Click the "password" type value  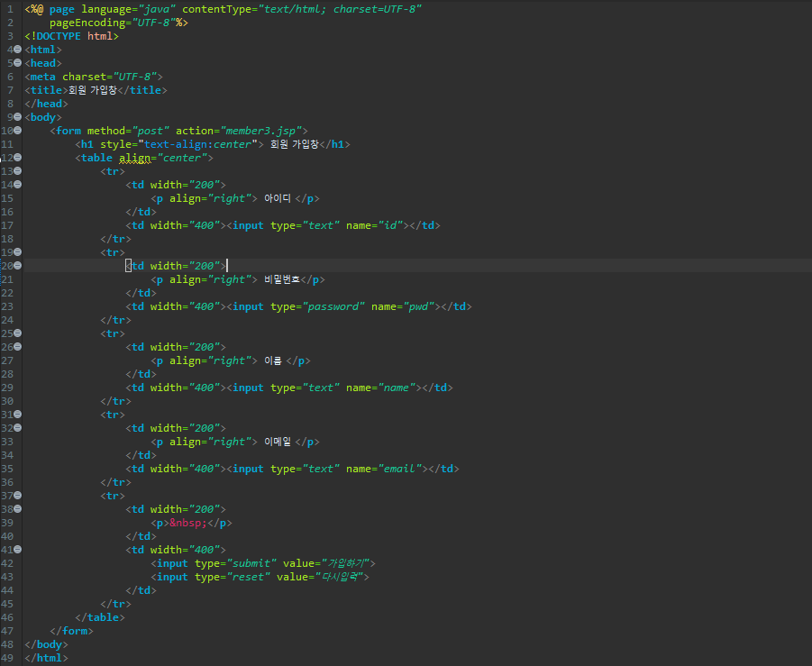[333, 306]
